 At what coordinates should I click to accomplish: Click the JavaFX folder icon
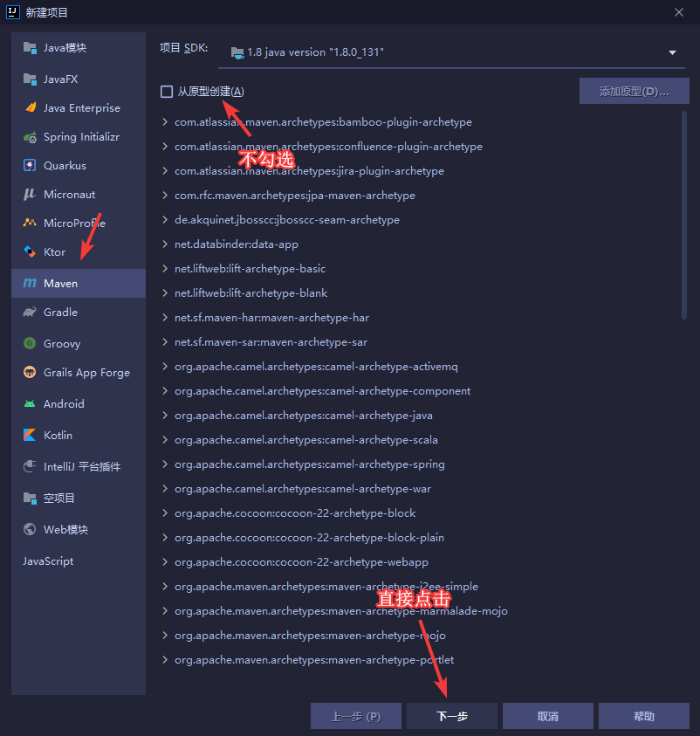(30, 79)
